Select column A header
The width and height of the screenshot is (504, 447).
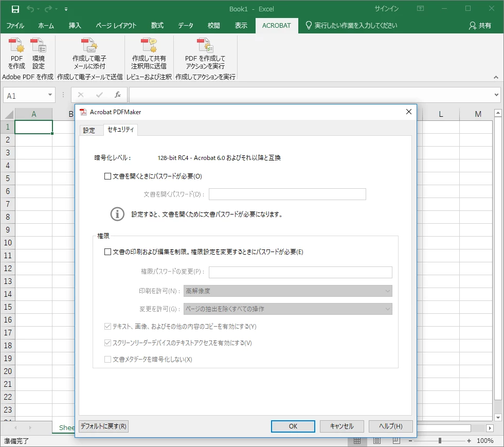click(x=34, y=114)
